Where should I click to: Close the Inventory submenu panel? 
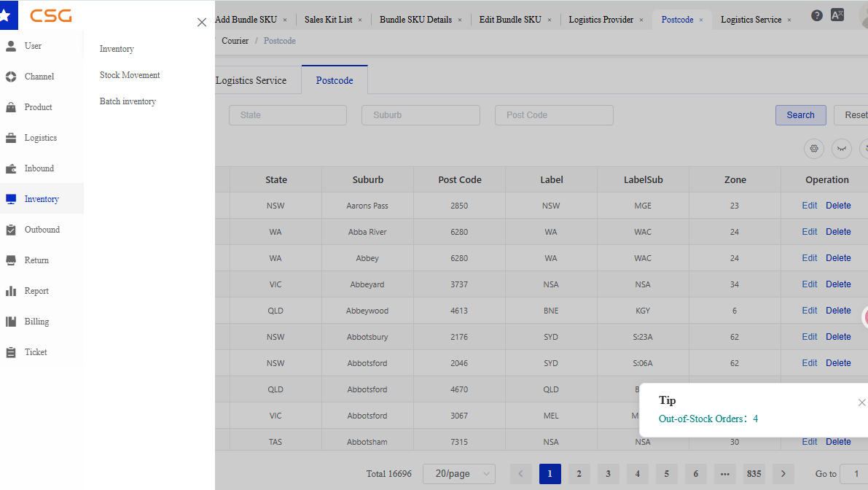201,22
